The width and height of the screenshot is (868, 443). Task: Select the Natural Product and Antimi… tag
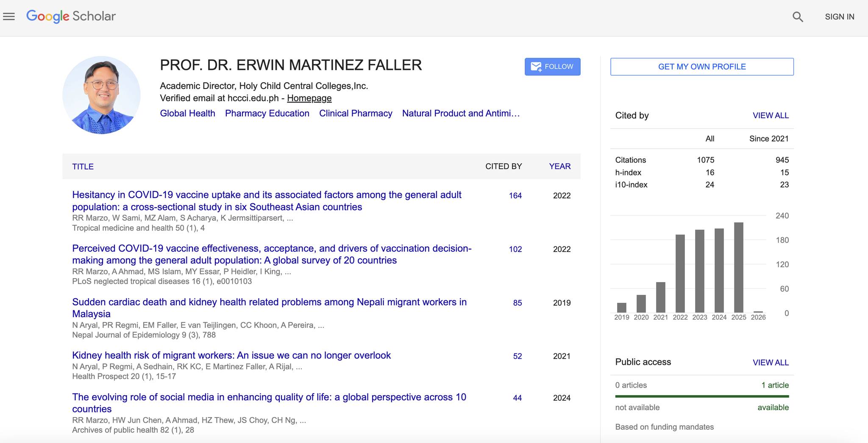pyautogui.click(x=461, y=114)
